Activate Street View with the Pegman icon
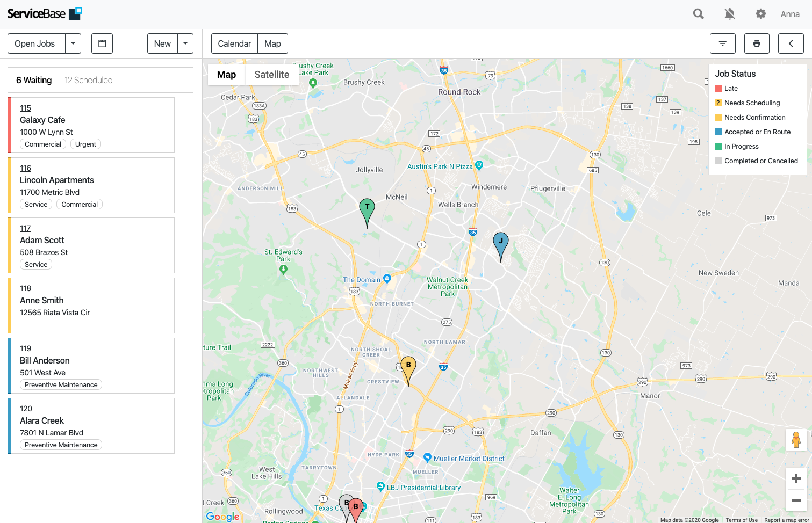 796,440
